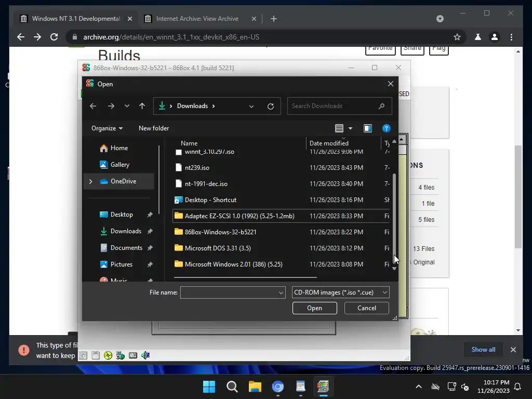Dismiss the browser downloads bar
Viewport: 532px width, 399px height.
pyautogui.click(x=513, y=350)
